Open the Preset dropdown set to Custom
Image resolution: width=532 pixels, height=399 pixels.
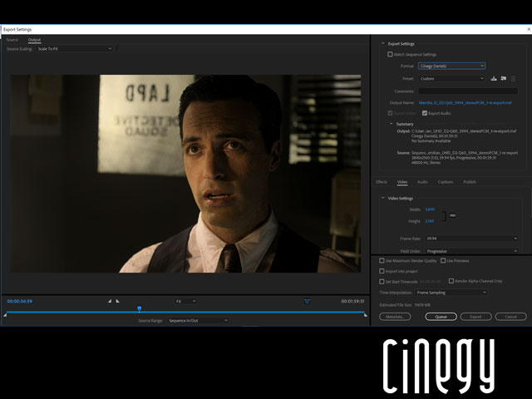(451, 79)
